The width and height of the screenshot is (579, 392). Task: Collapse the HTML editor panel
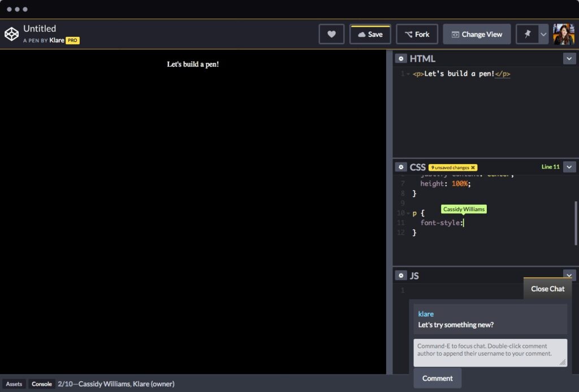(569, 58)
